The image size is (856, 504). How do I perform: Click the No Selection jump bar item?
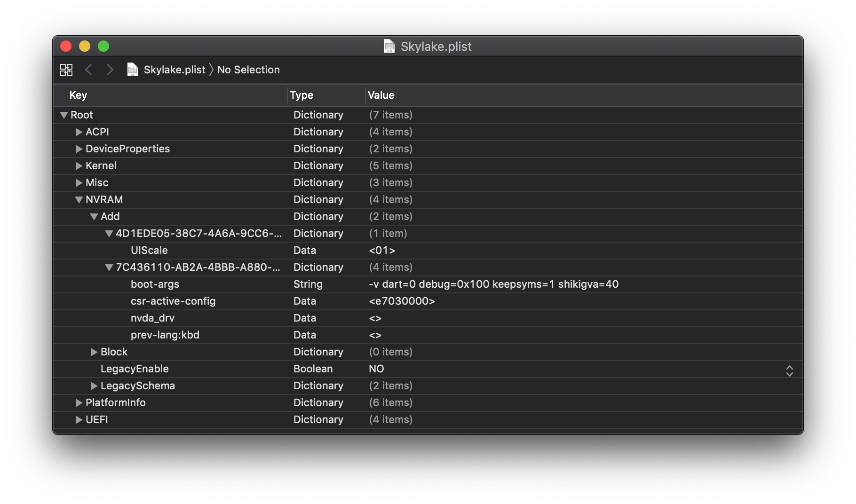point(248,70)
